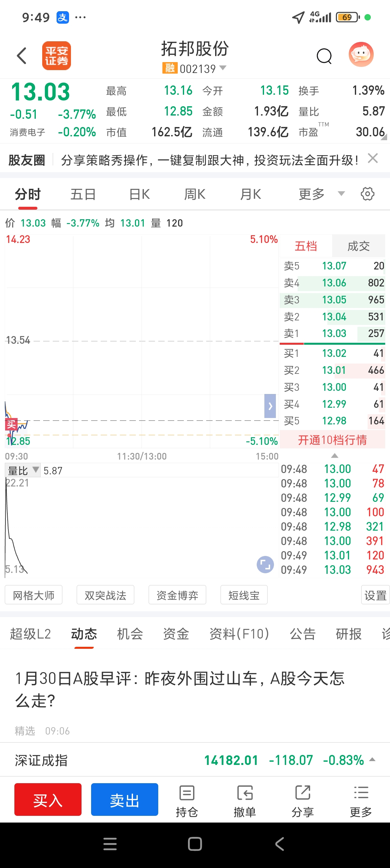
Task: Tap Android home button
Action: [195, 844]
